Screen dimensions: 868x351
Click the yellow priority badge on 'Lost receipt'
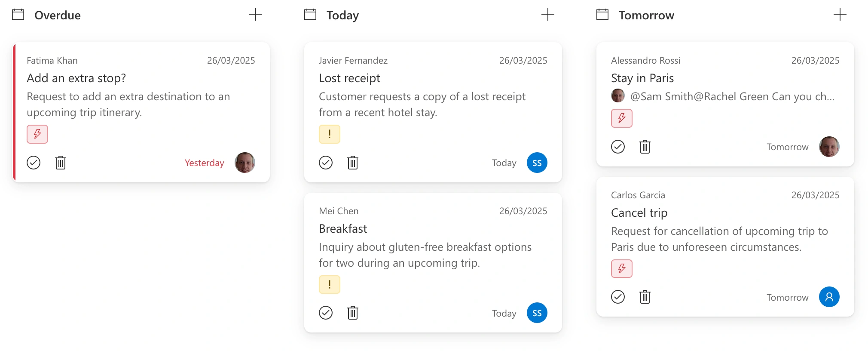pos(330,134)
